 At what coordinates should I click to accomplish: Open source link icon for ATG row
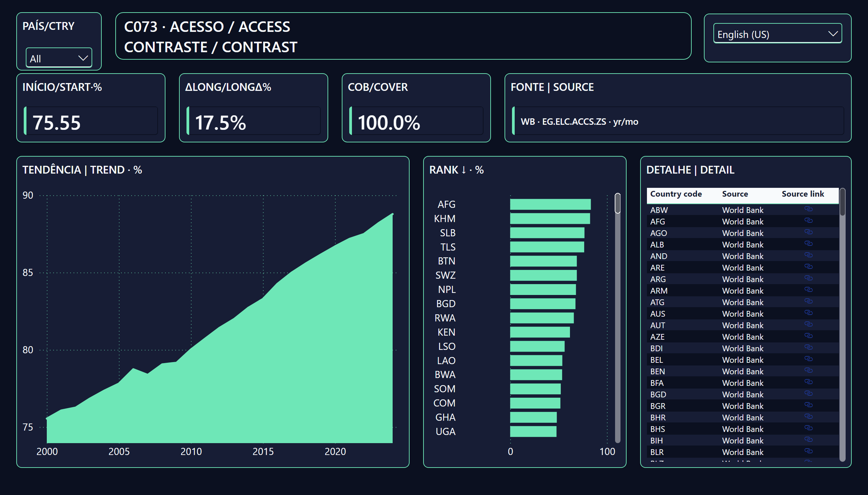(808, 301)
